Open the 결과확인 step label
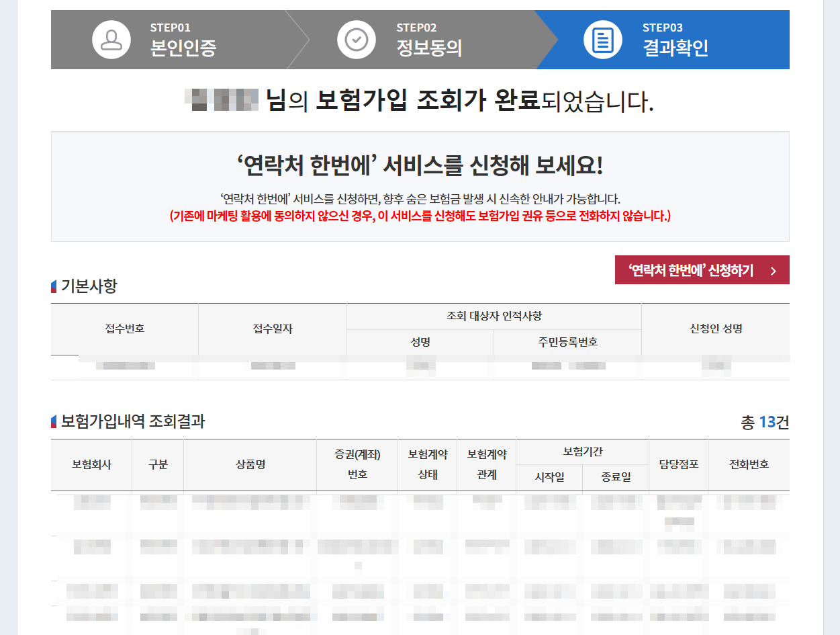Image resolution: width=840 pixels, height=635 pixels. click(x=675, y=48)
